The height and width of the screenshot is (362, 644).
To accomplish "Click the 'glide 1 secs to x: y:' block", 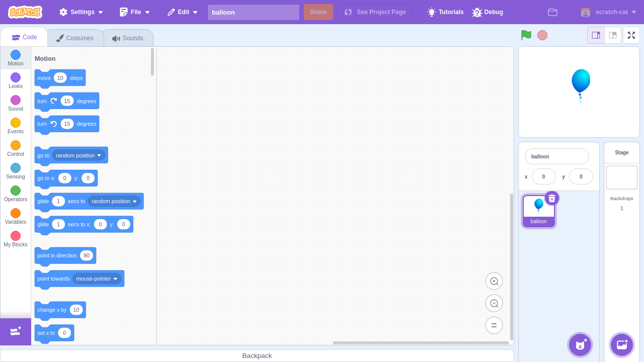I will [84, 225].
